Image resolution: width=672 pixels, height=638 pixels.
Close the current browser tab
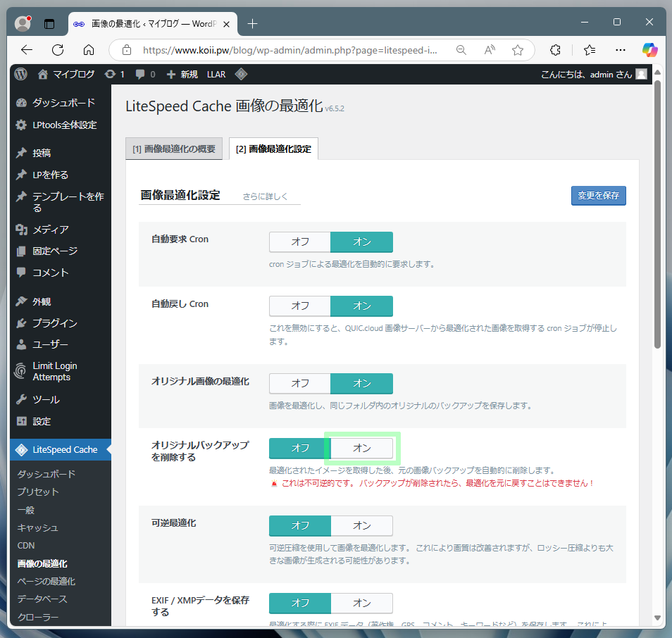(226, 25)
